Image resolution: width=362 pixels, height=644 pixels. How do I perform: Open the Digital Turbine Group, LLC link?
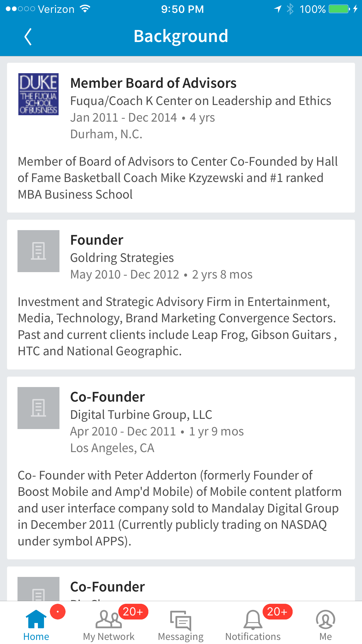(141, 415)
